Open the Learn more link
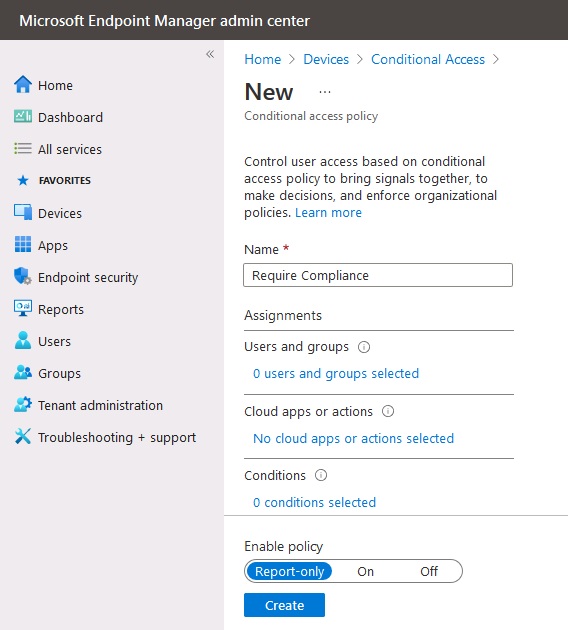Screen dimensions: 568x630 click(329, 213)
